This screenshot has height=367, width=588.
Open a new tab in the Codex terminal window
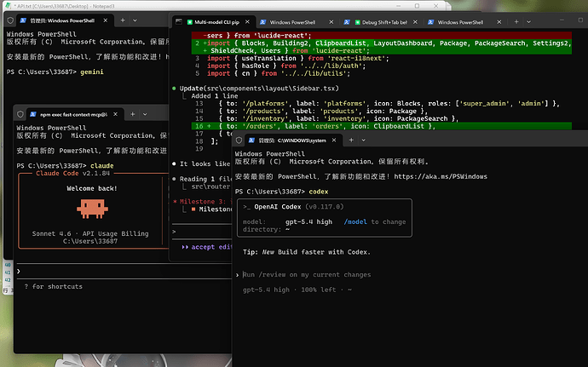351,140
